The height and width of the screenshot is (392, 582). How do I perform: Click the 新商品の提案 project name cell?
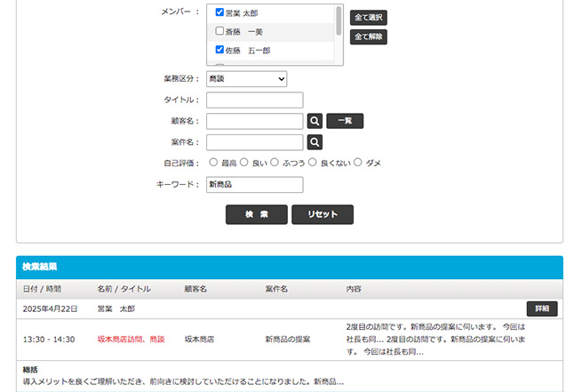[x=288, y=340]
